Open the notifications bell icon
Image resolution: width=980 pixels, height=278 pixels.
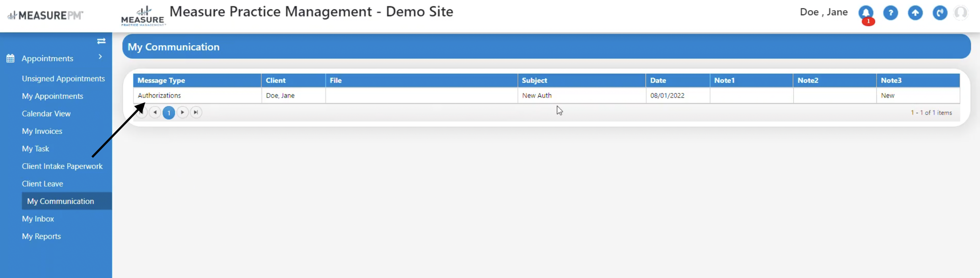click(x=866, y=13)
